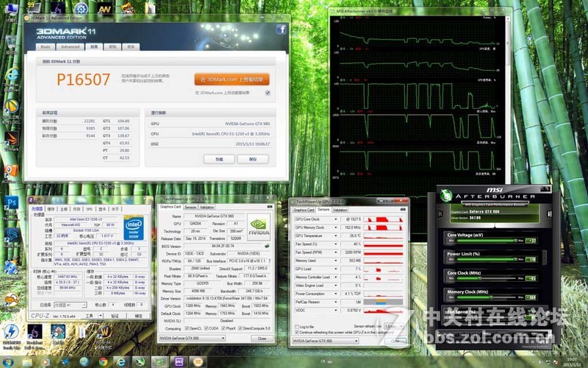Open the SPD tab in CPU-Z
588x368 pixels.
pyautogui.click(x=89, y=209)
